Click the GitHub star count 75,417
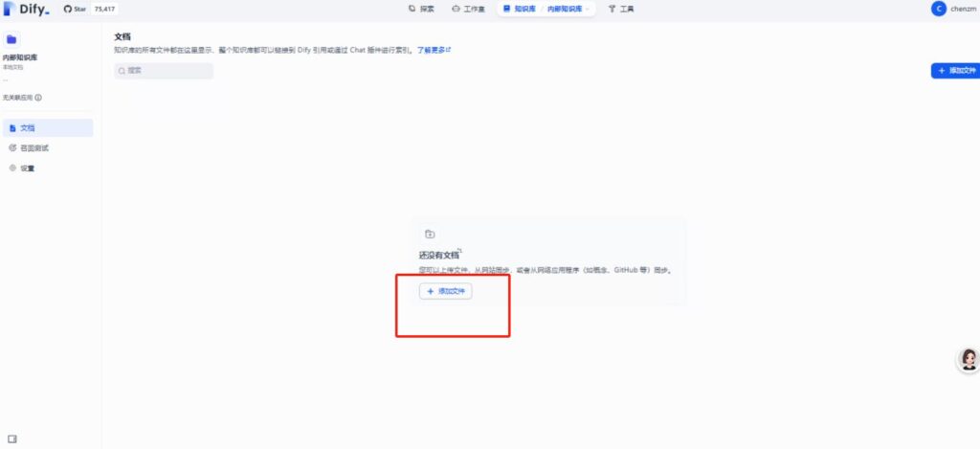The width and height of the screenshot is (980, 449). click(x=104, y=9)
